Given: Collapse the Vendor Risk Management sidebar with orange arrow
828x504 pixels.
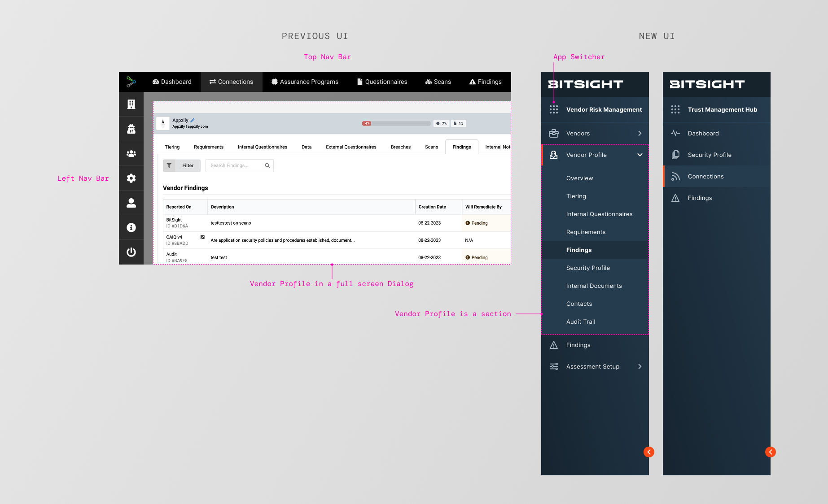Looking at the screenshot, I should click(649, 452).
